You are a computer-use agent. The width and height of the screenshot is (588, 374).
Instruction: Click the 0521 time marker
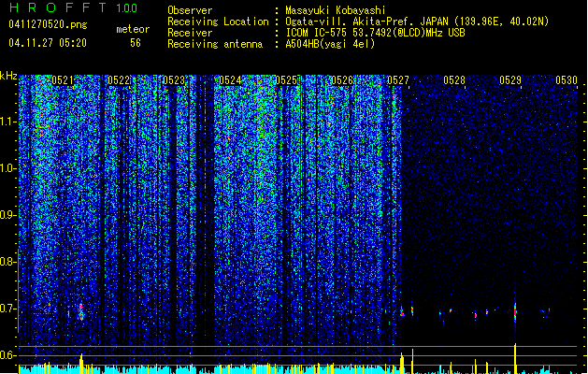63,80
